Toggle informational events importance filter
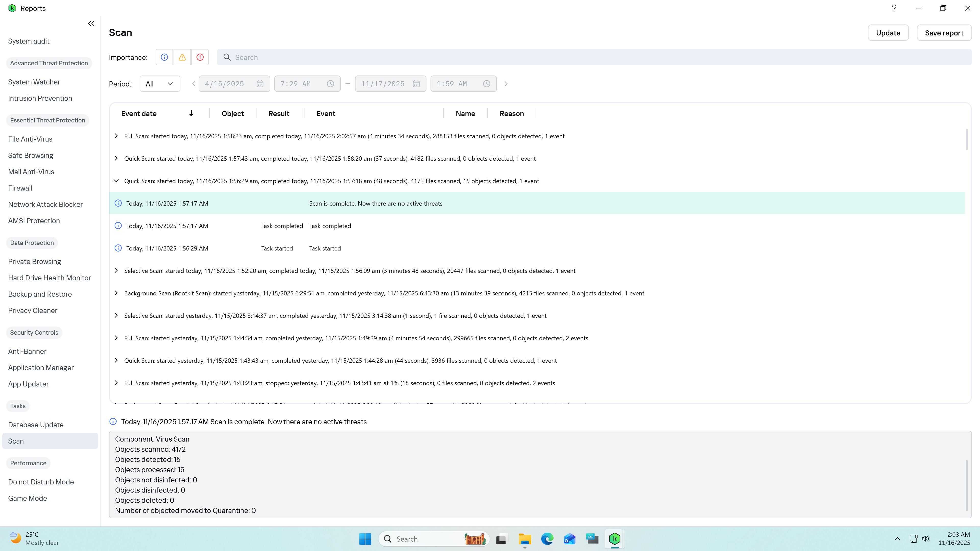The image size is (980, 551). tap(164, 57)
